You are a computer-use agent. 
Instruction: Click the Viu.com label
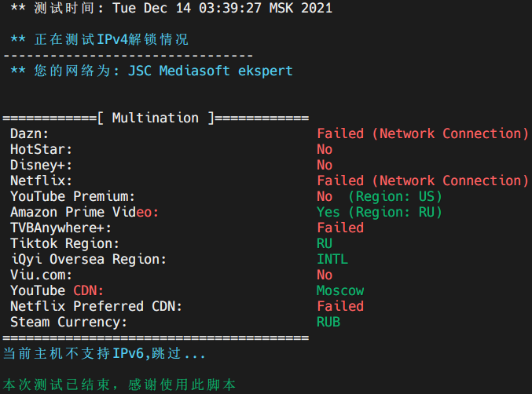point(41,275)
